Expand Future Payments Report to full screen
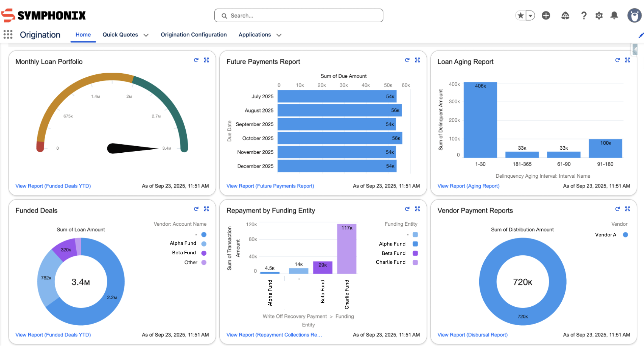Viewport: 644px width, 354px height. pos(417,60)
